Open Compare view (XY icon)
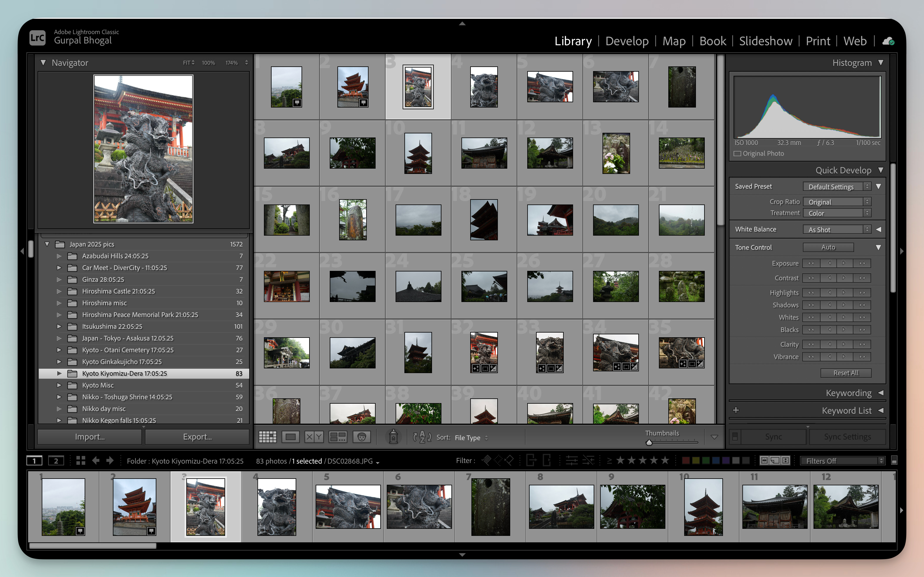This screenshot has height=577, width=924. [x=314, y=437]
